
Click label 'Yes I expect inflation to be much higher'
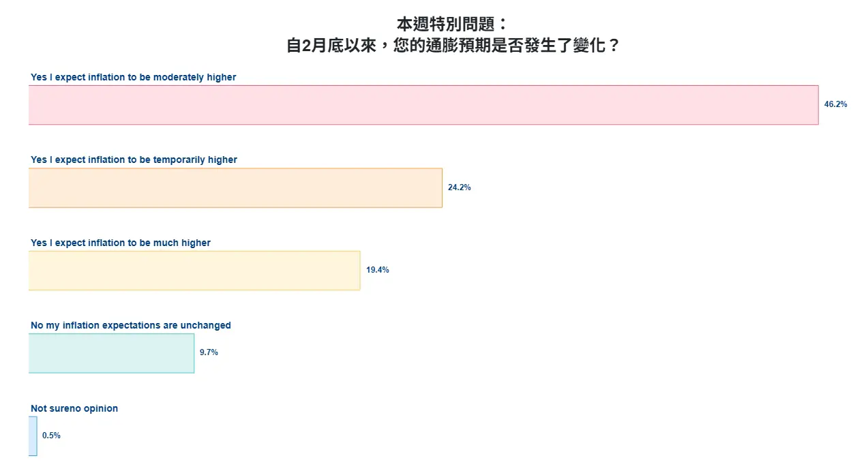[x=121, y=243]
